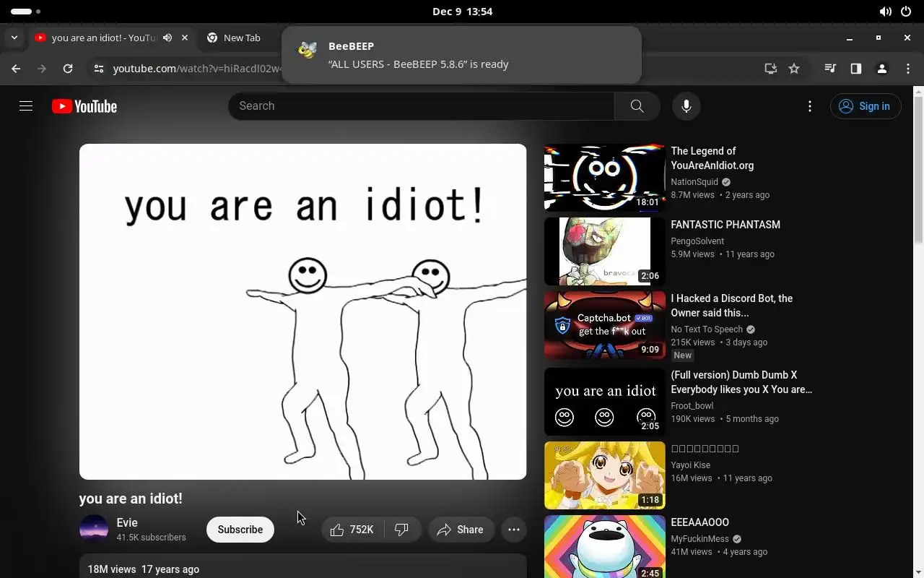Viewport: 924px width, 578px height.
Task: Open the YouTube hamburger guide menu
Action: [26, 106]
